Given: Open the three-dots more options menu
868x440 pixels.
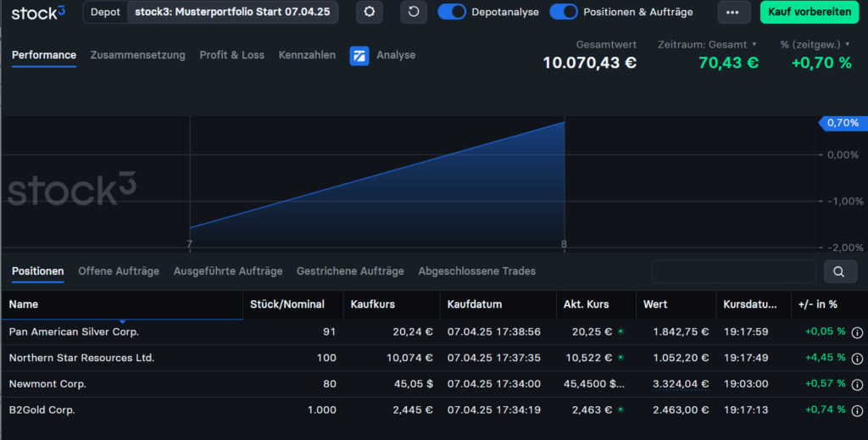Looking at the screenshot, I should [733, 12].
